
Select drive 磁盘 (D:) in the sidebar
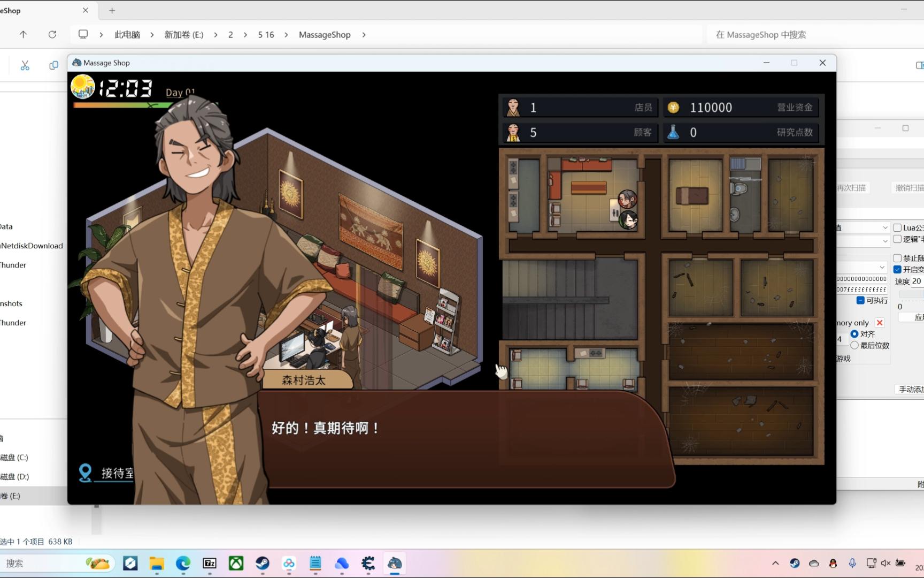(14, 477)
